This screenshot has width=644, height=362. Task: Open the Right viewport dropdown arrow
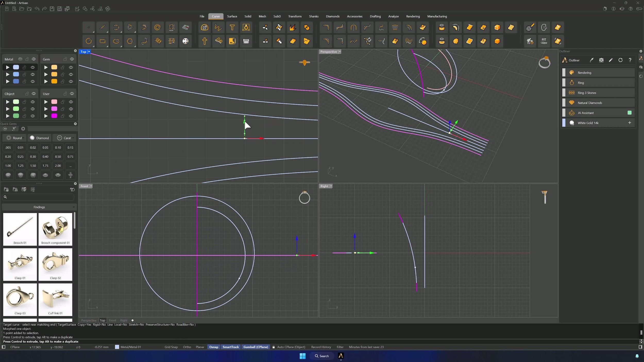click(x=331, y=186)
